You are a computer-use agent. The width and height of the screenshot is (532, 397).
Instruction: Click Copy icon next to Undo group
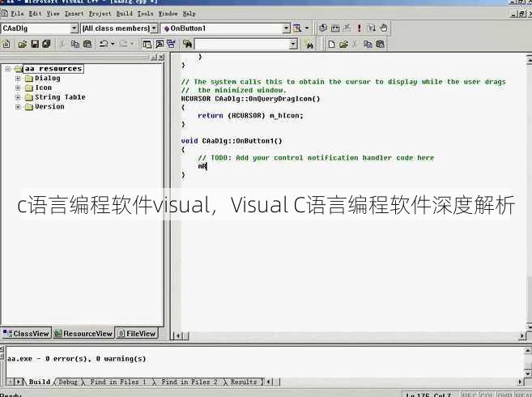(75, 44)
